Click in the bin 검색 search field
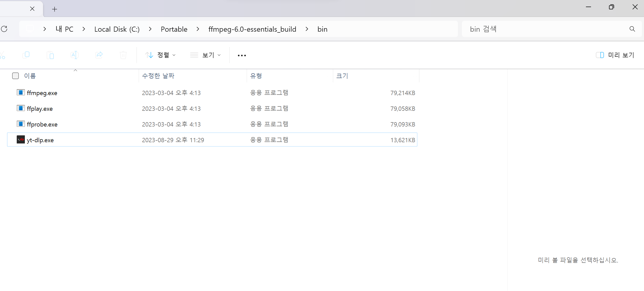The image size is (644, 291). click(x=545, y=29)
